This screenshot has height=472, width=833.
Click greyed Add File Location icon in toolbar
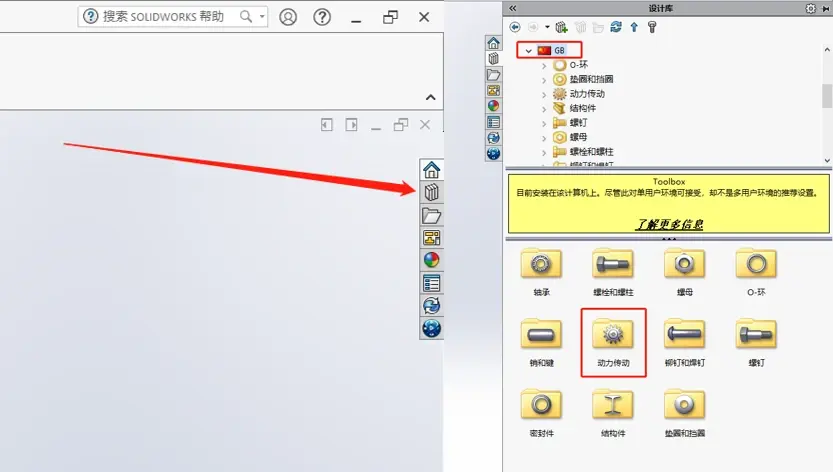click(580, 27)
